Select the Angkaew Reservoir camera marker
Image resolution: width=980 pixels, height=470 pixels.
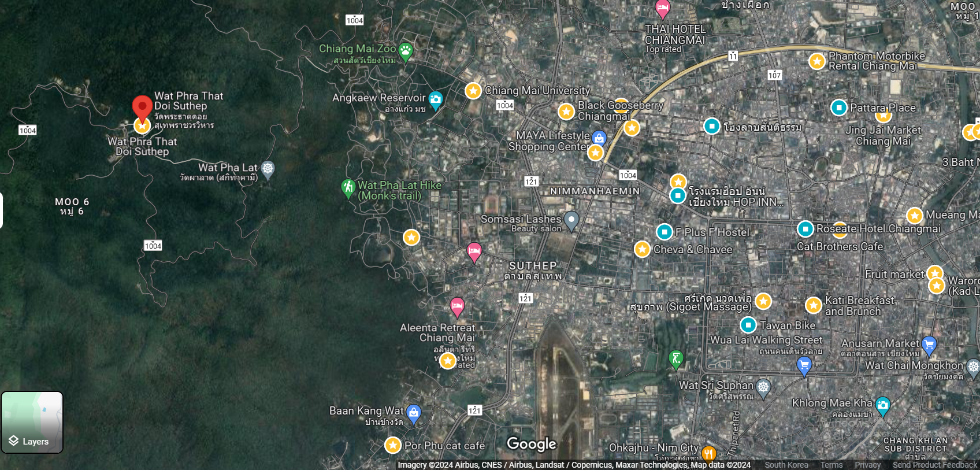pos(436,100)
